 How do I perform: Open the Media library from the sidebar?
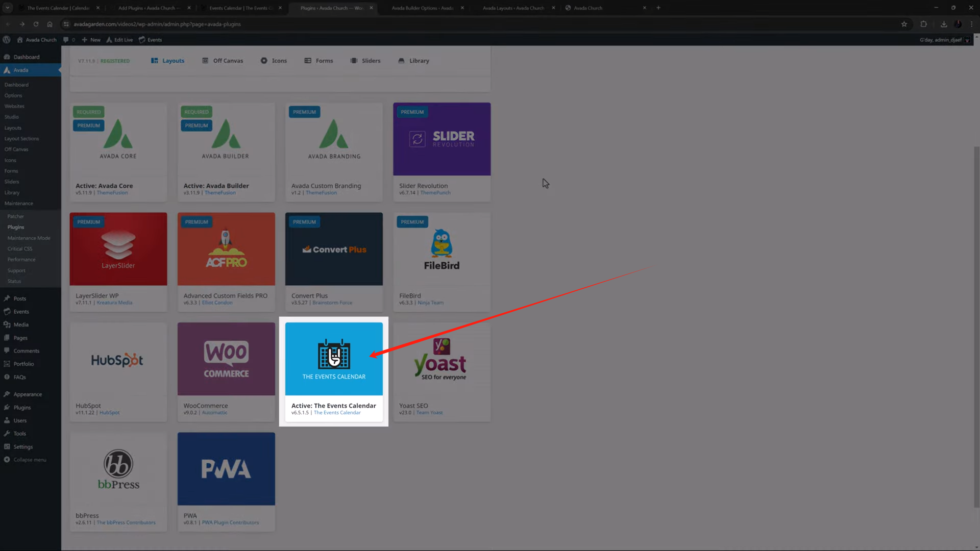pos(7,324)
